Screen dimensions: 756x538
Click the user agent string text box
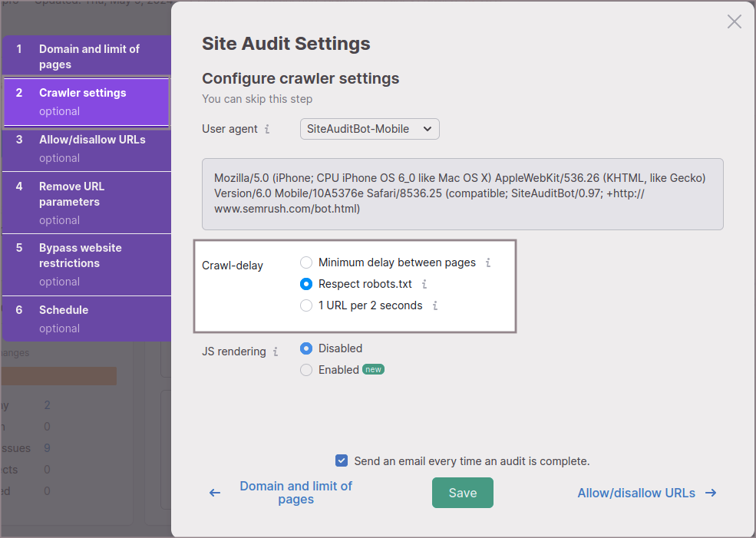point(462,193)
